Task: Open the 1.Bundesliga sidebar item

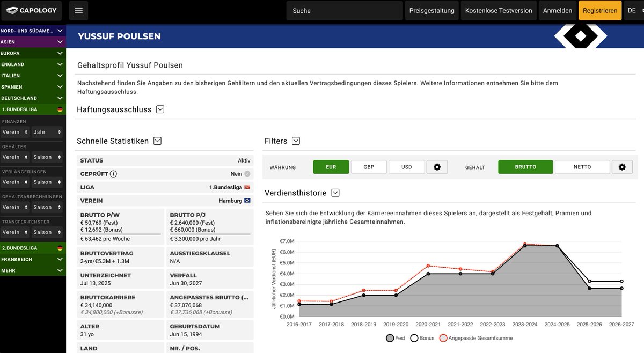Action: coord(33,109)
